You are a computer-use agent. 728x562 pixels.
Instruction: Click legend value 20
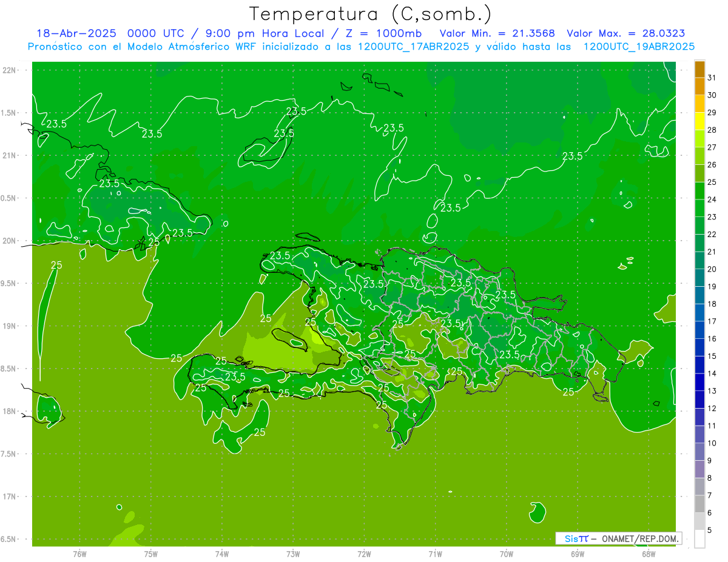pos(712,269)
